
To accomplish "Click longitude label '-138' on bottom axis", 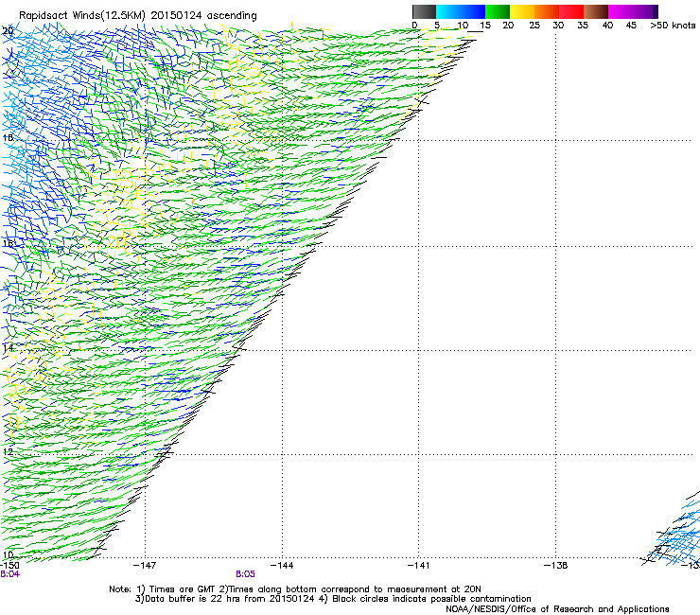I will point(556,566).
